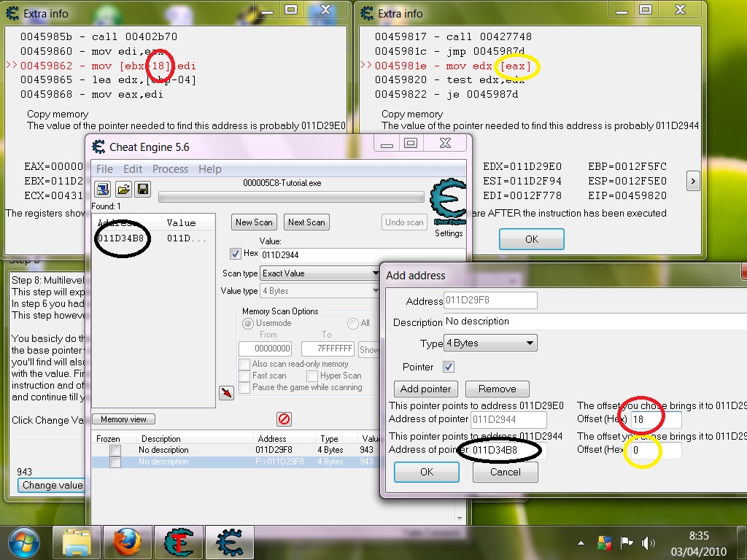The height and width of the screenshot is (560, 747).
Task: Click the From field 00000000
Action: [265, 349]
